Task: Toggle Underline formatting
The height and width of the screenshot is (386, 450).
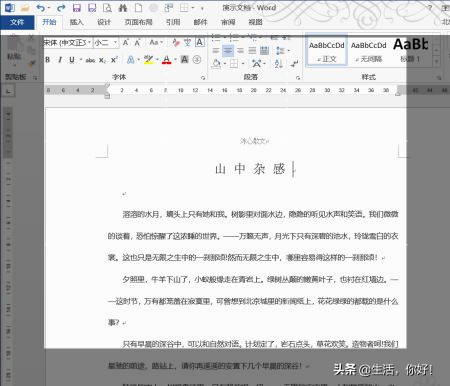Action: coord(72,60)
